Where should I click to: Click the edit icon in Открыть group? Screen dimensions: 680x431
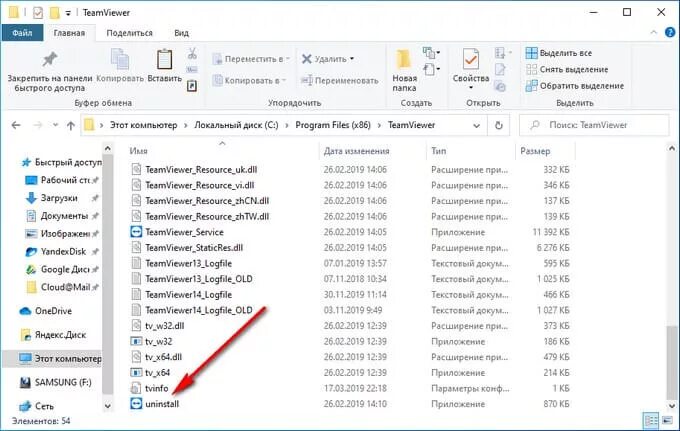click(500, 69)
